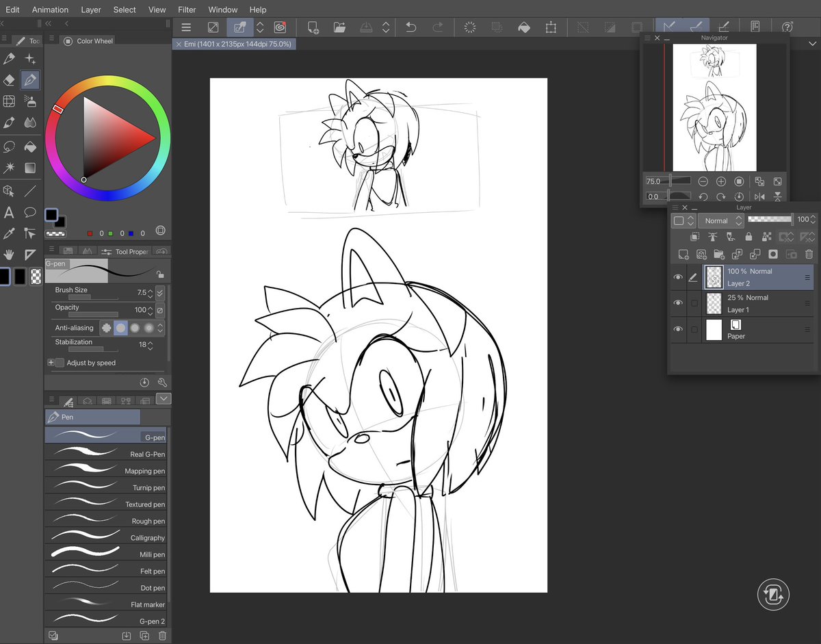821x644 pixels.
Task: Expand the Adjust by speed plus
Action: [51, 363]
